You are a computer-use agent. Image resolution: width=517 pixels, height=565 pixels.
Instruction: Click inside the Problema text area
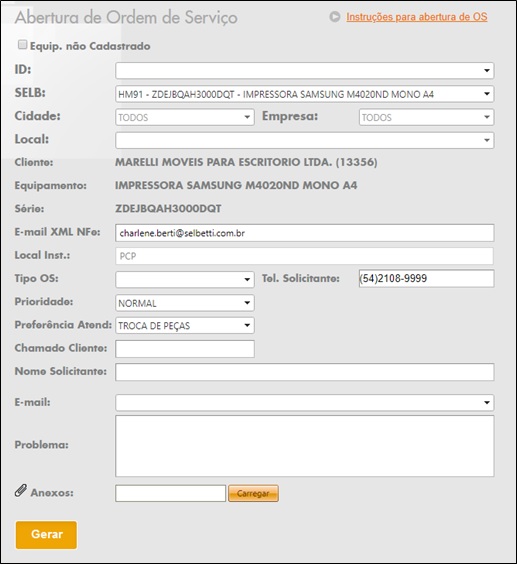304,446
